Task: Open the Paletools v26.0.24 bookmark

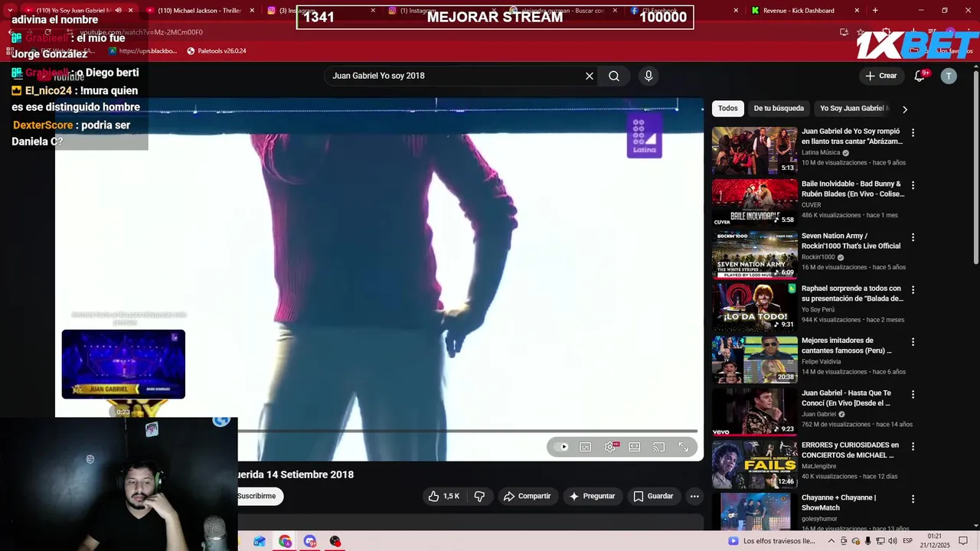Action: coord(217,51)
